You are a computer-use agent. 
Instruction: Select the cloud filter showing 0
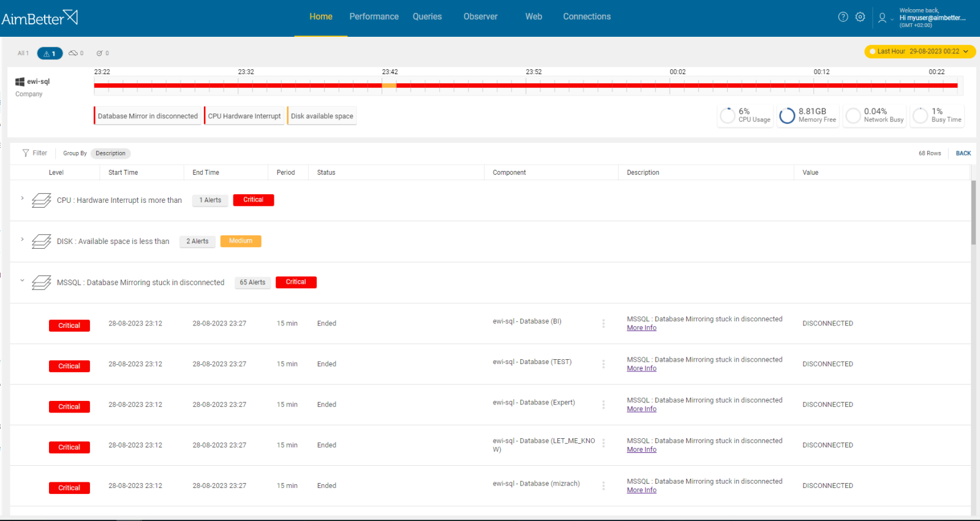[x=76, y=53]
